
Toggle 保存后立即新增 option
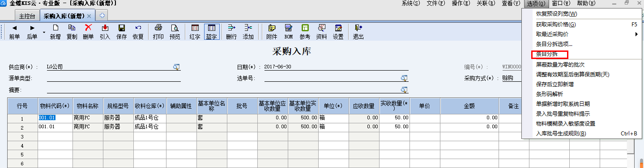pyautogui.click(x=582, y=84)
